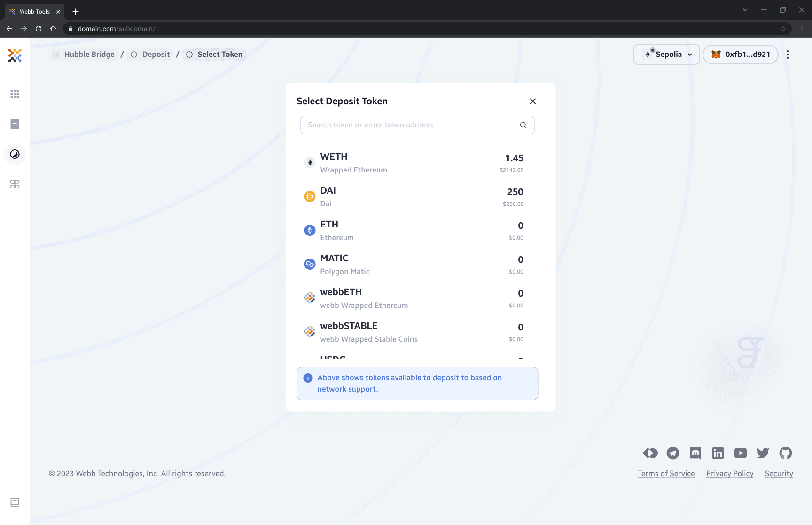Click the Webb Tools browser tab
Screen dimensions: 812x525
[x=34, y=12]
